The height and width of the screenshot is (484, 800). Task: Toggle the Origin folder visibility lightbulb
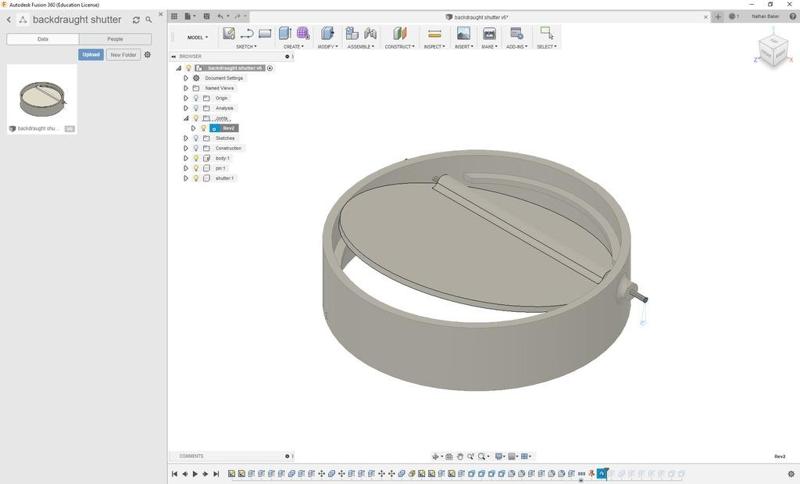[x=196, y=98]
